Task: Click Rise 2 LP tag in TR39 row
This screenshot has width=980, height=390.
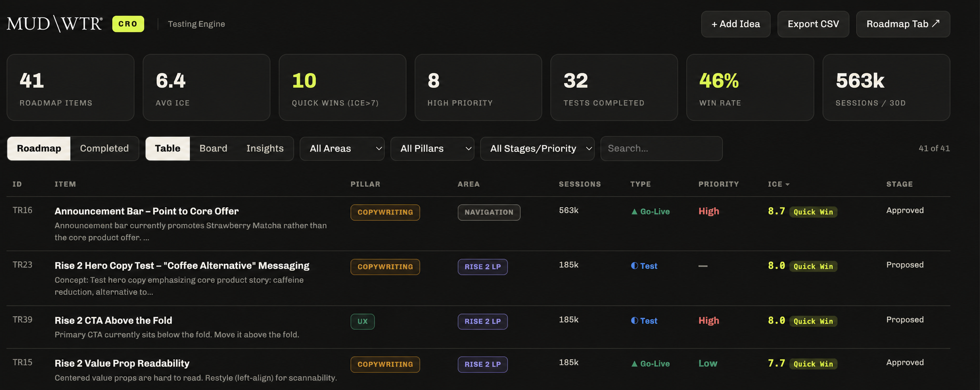Action: point(482,321)
